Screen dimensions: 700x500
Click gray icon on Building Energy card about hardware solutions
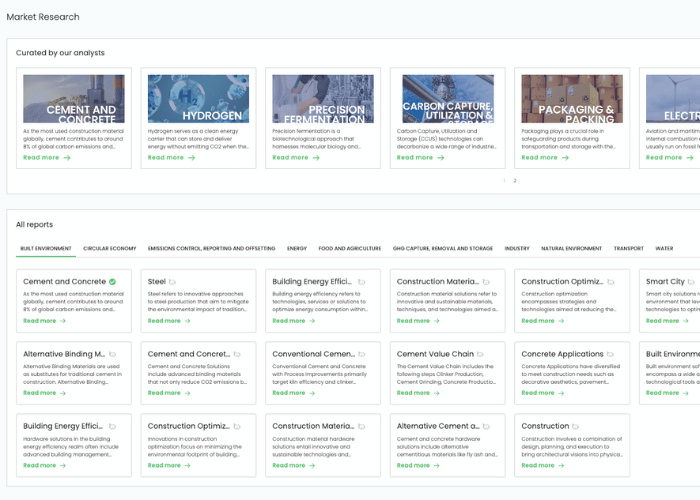click(x=112, y=426)
